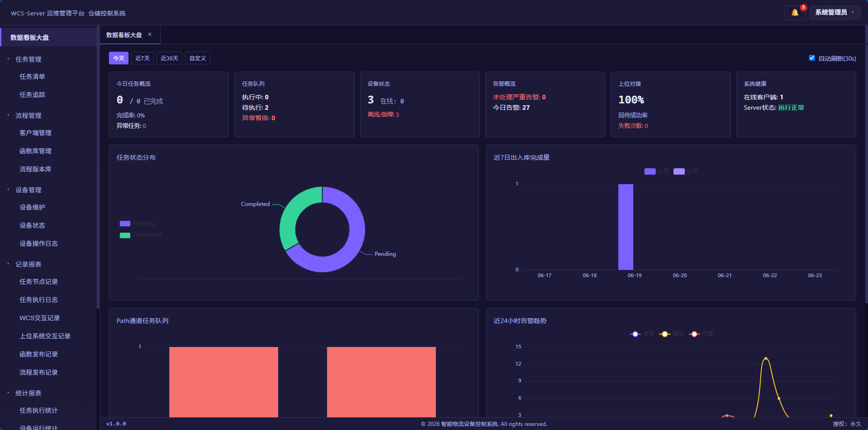
Task: Toggle the 入库 legend series
Action: (x=657, y=171)
